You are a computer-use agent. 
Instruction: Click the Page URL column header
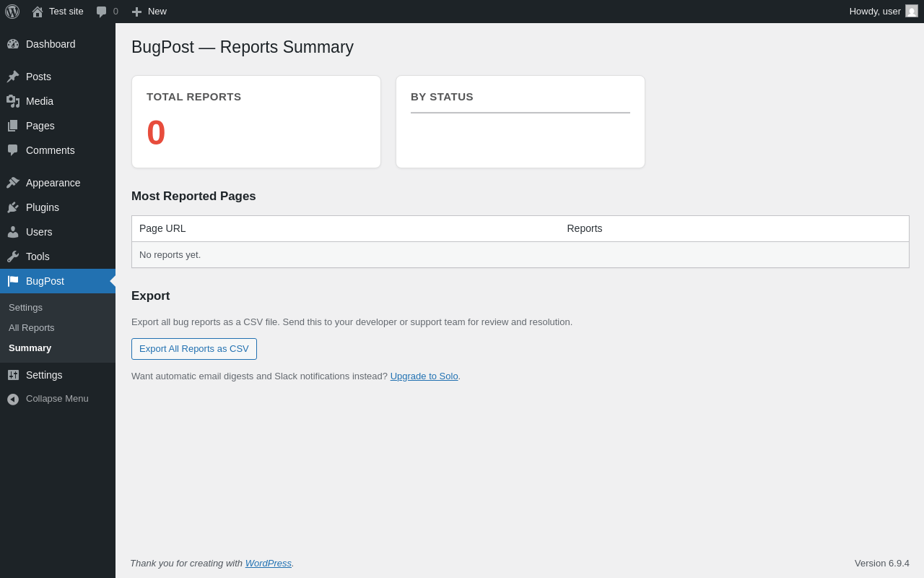point(162,228)
